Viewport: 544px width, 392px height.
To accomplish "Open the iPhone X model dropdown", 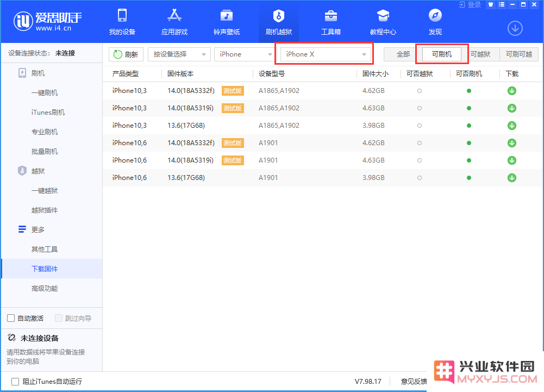I will point(326,54).
